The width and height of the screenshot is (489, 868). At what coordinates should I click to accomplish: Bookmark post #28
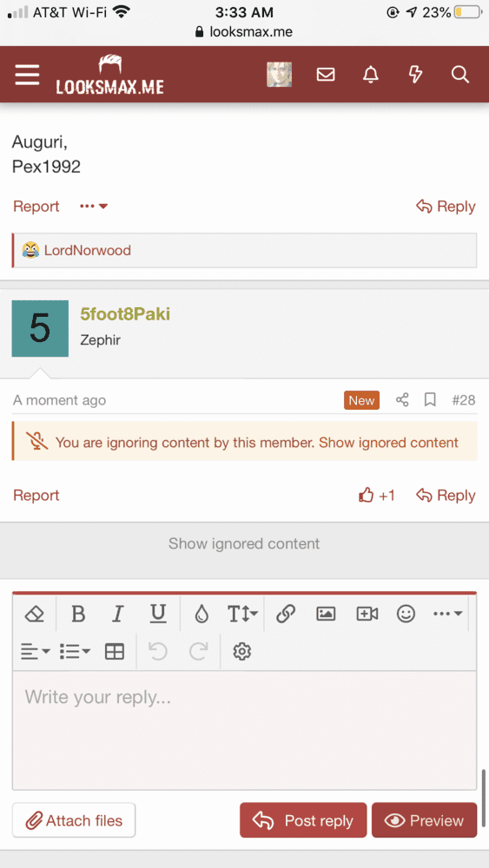(430, 399)
